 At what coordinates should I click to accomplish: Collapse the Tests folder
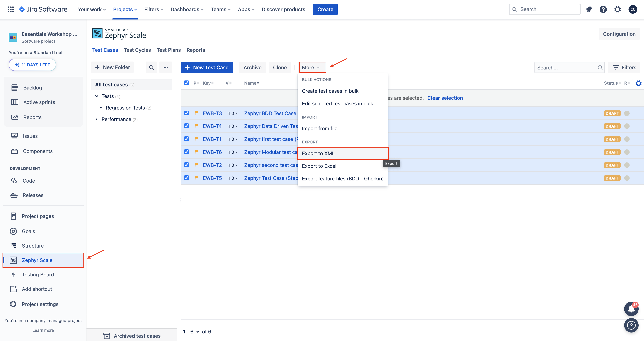[97, 96]
